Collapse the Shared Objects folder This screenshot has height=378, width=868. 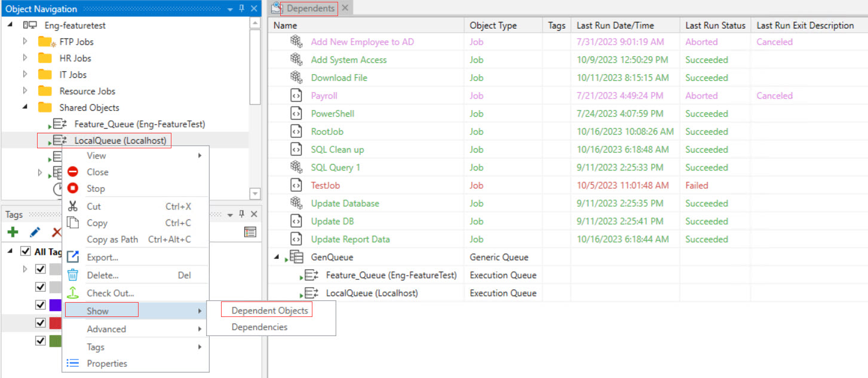25,108
